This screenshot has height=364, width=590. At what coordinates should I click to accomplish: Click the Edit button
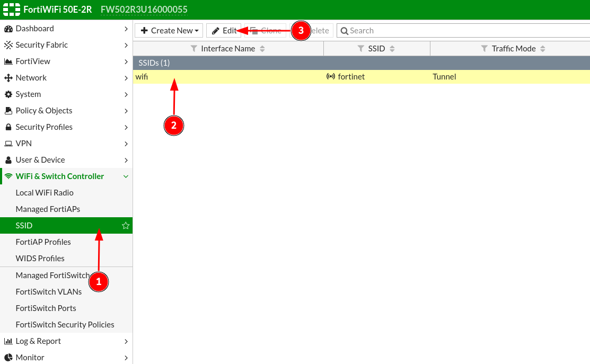pyautogui.click(x=223, y=31)
